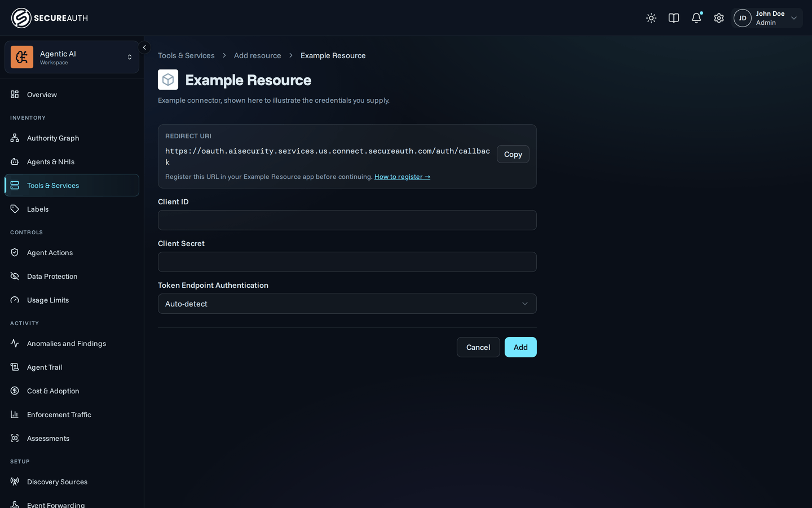
Task: Open documentation book icon
Action: coord(674,18)
